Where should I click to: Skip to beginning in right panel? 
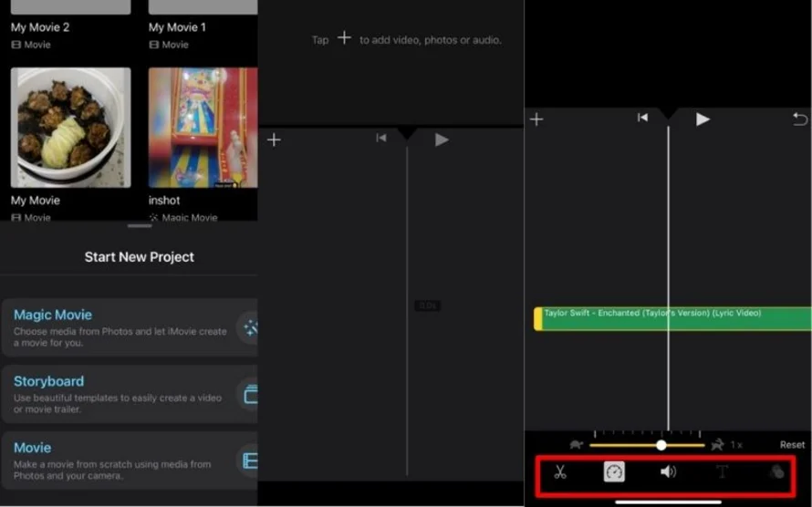642,118
